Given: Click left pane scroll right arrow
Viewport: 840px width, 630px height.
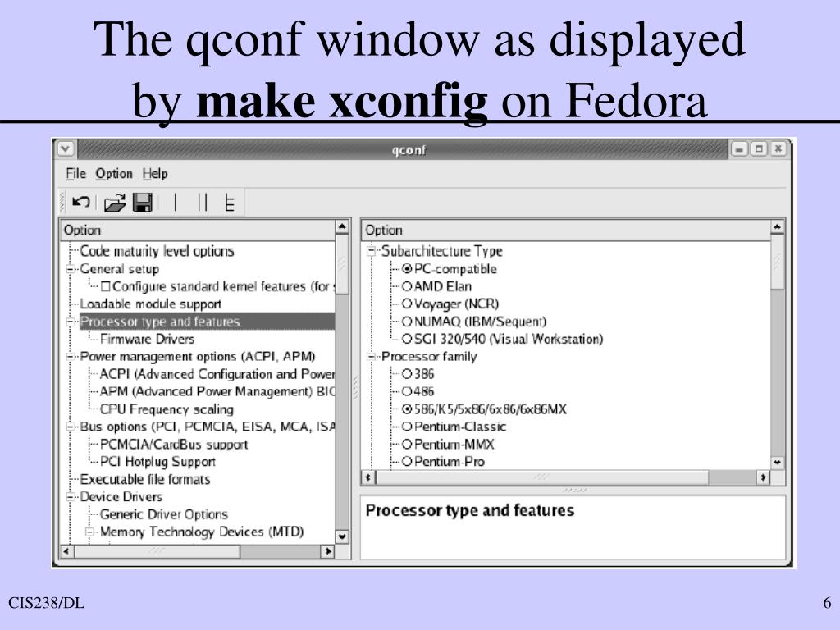Looking at the screenshot, I should [328, 551].
